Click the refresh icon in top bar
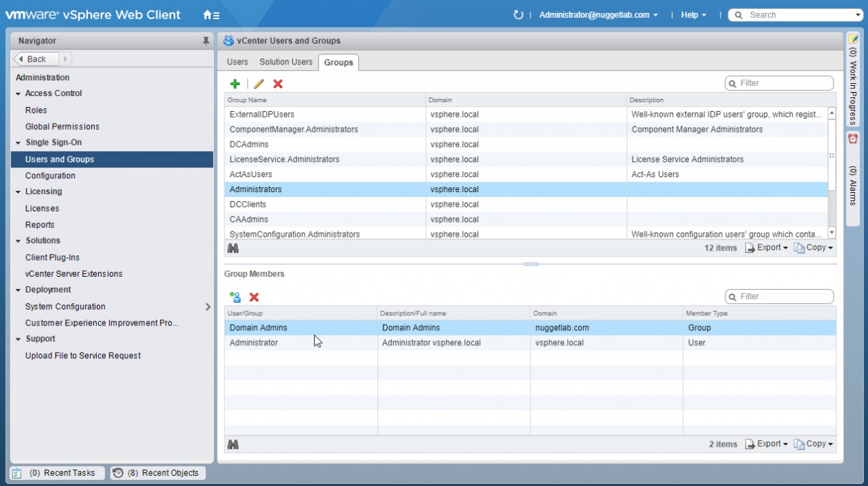 coord(518,14)
